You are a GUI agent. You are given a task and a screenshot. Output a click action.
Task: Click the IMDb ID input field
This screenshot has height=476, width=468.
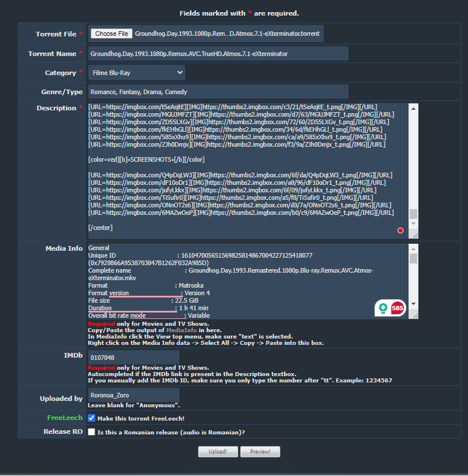point(133,358)
